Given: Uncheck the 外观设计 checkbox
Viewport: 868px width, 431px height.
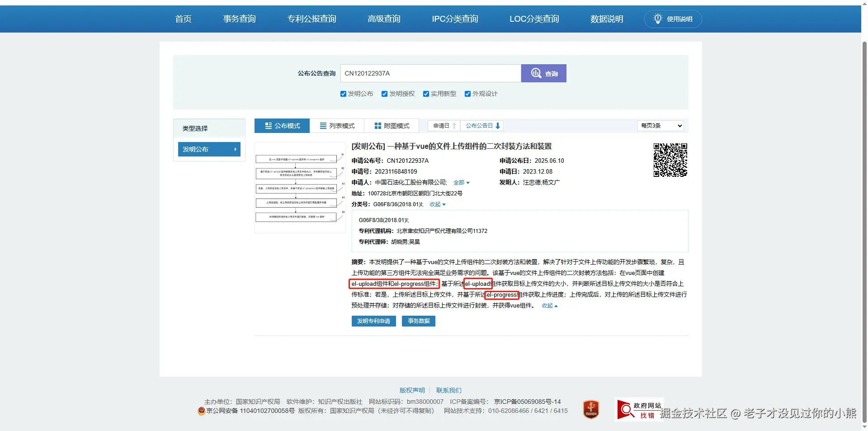Looking at the screenshot, I should click(x=467, y=94).
